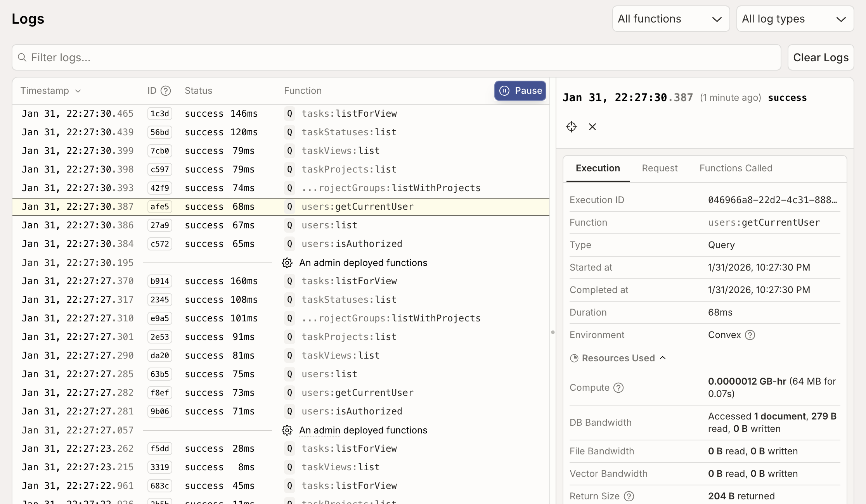
Task: Click the Q query badge beside tasks:listForView
Action: tap(289, 113)
